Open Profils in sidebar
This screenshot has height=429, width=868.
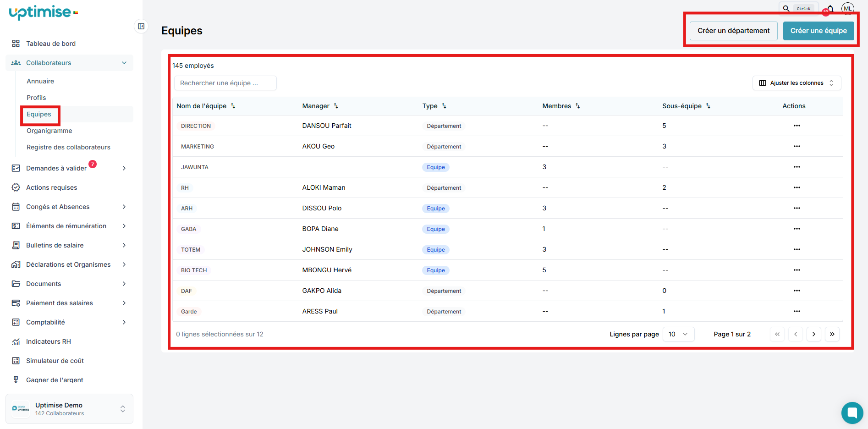click(36, 98)
